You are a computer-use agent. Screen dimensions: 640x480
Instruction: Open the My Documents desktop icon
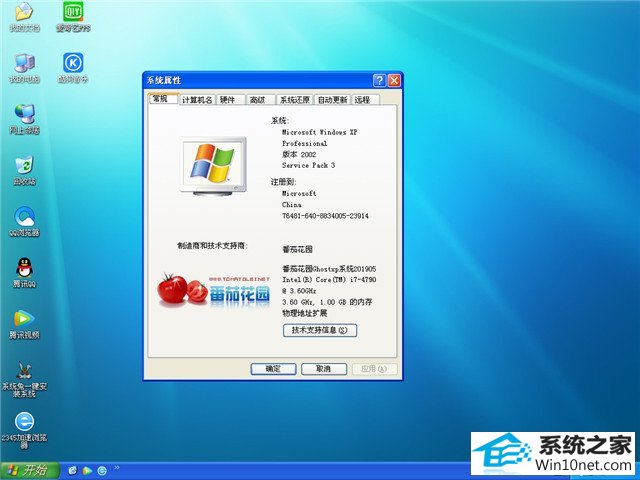click(24, 17)
